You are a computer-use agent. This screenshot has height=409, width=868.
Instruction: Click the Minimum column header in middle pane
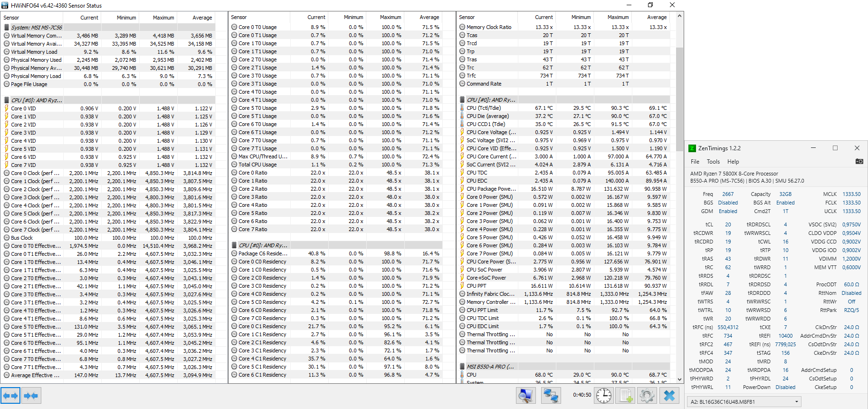pos(353,17)
